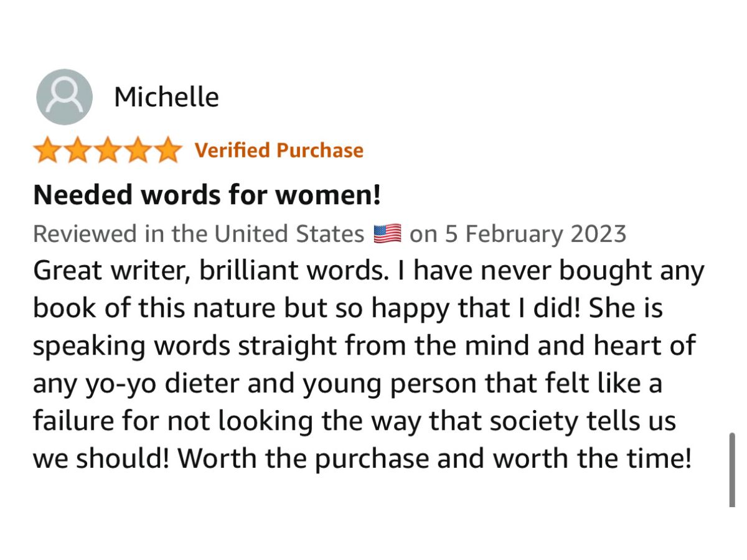Click the line starting "failure for not looking"

(354, 421)
